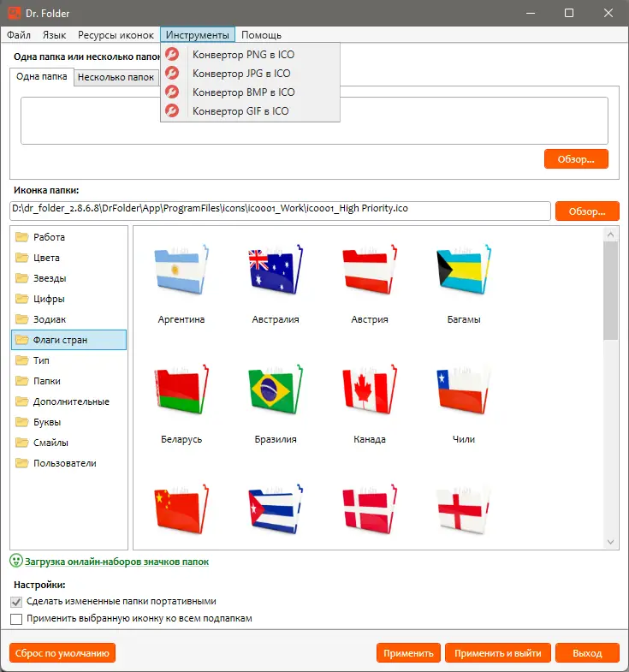Click the icon gallery scrollbar thumb

[610, 290]
